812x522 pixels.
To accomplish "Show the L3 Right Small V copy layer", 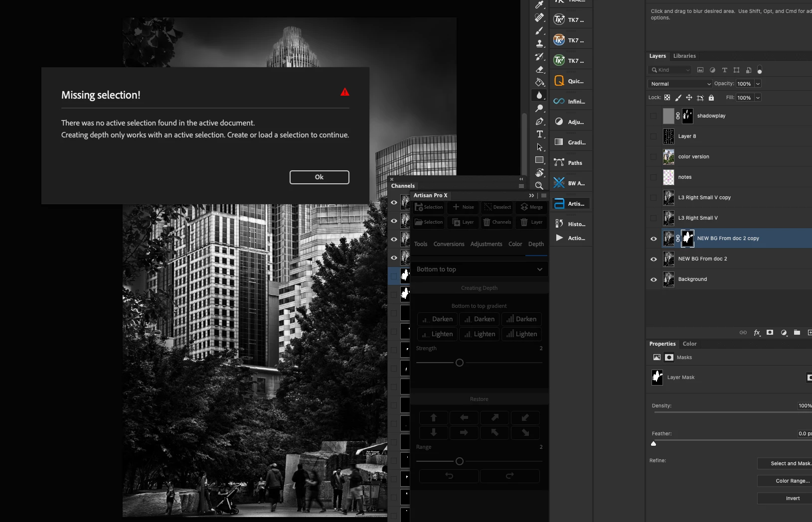I will (653, 198).
